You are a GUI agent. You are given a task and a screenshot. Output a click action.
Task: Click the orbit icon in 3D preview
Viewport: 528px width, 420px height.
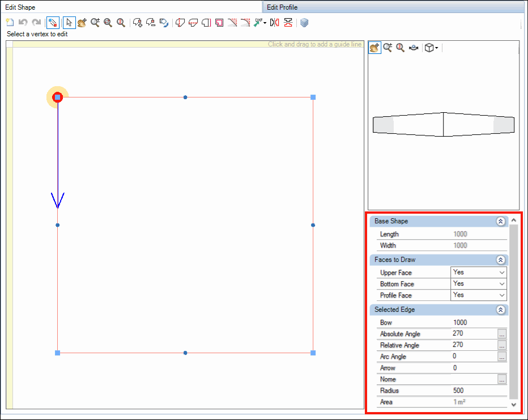pos(414,48)
